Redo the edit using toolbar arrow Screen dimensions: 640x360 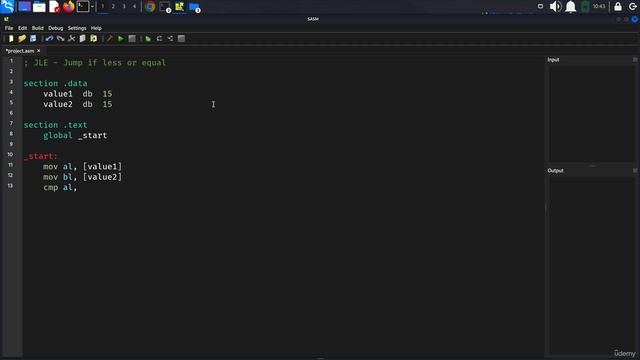[60, 38]
